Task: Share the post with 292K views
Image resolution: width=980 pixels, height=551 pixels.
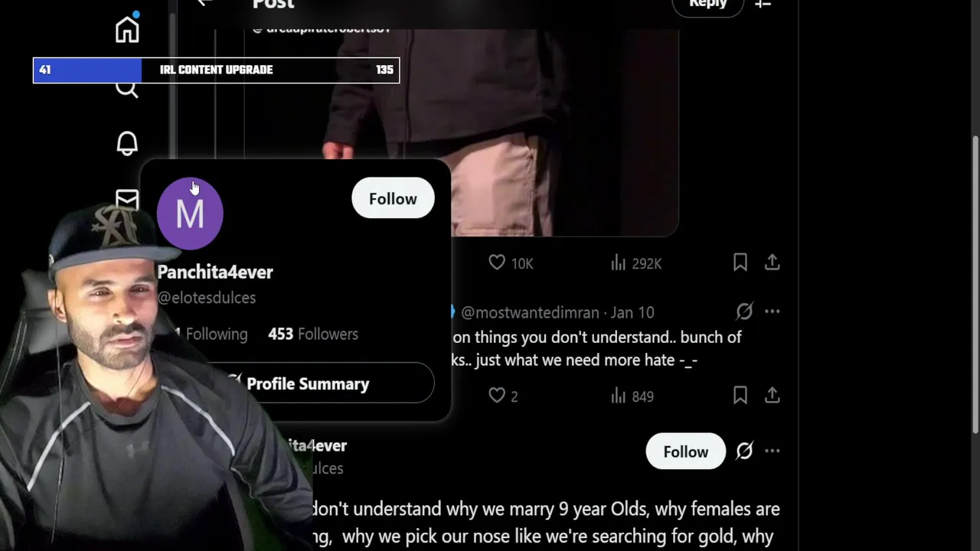Action: [772, 262]
